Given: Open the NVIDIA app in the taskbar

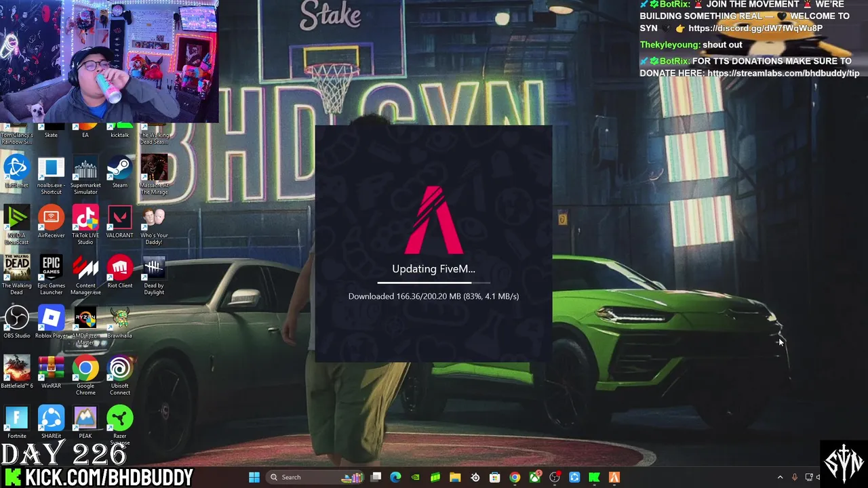Looking at the screenshot, I should [416, 477].
